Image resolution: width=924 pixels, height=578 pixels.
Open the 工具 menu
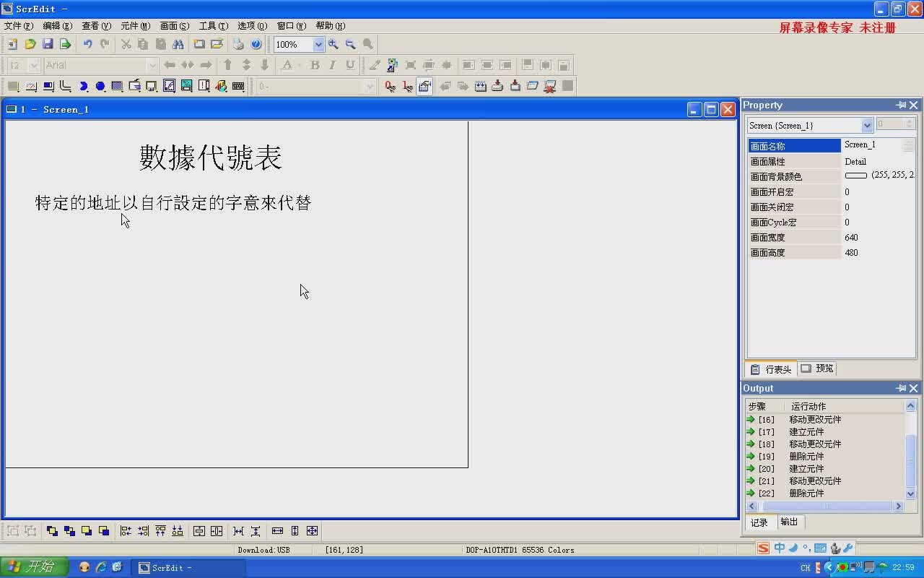[214, 26]
